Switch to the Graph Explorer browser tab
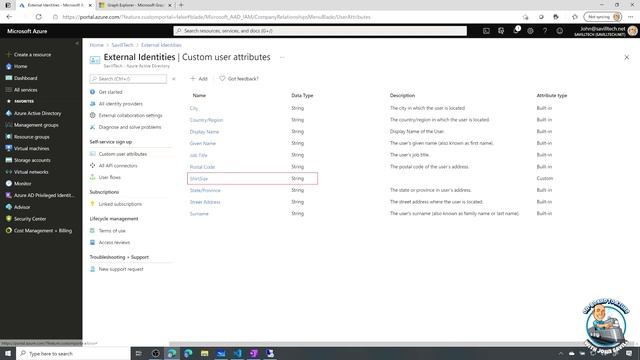 [x=135, y=5]
